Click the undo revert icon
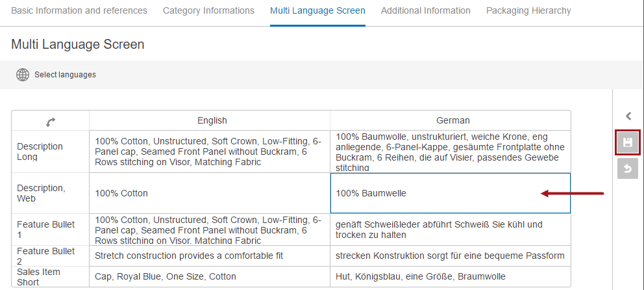Screen dimensions: 644x290 pyautogui.click(x=628, y=168)
